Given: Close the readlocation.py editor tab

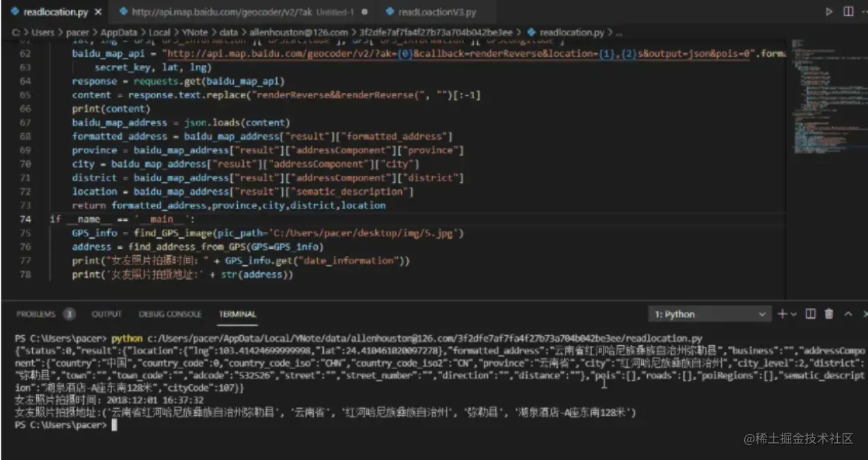Looking at the screenshot, I should coord(98,12).
